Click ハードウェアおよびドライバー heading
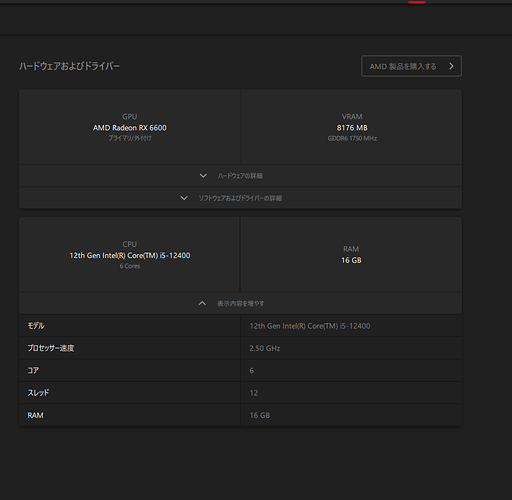The image size is (512, 500). [x=69, y=66]
